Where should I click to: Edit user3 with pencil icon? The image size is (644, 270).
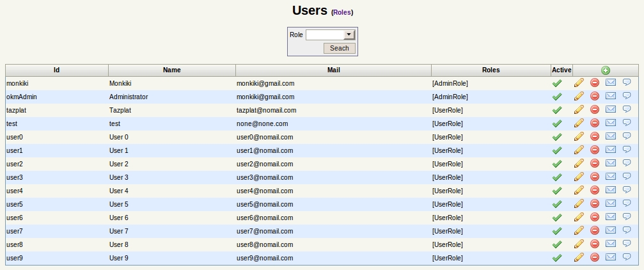point(579,177)
